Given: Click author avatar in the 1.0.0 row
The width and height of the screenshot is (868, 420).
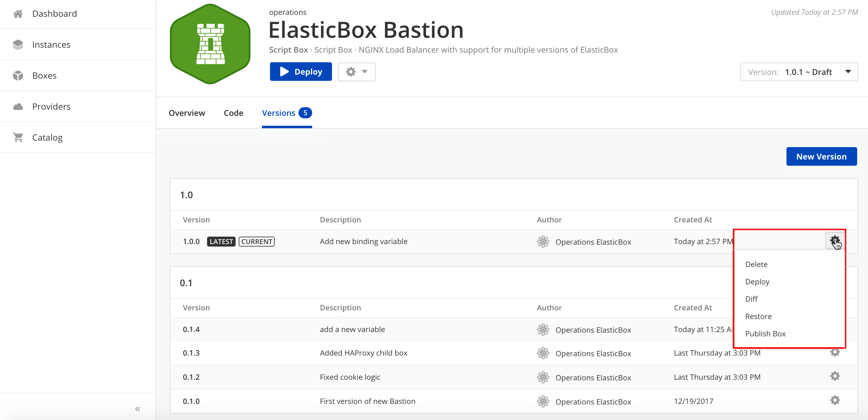Looking at the screenshot, I should [543, 241].
